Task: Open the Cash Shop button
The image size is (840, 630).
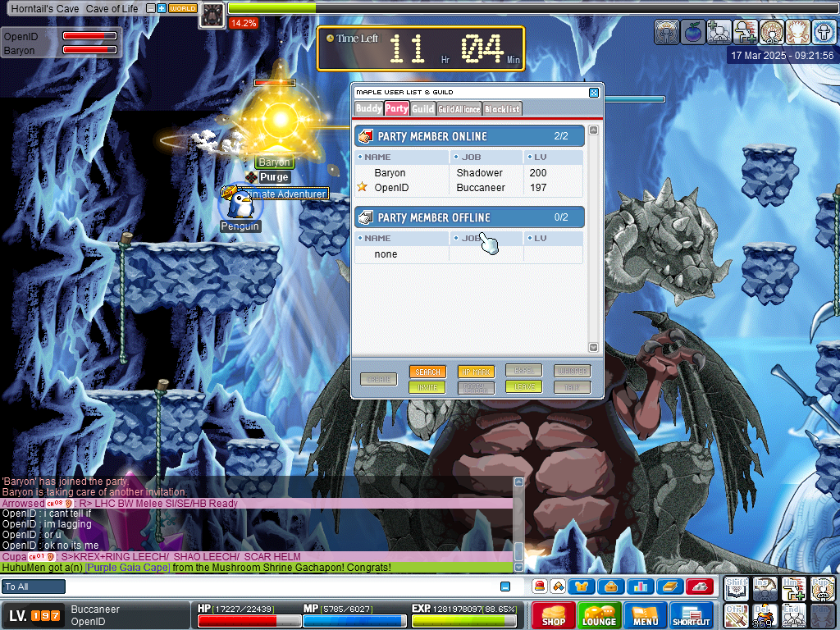Action: (554, 615)
